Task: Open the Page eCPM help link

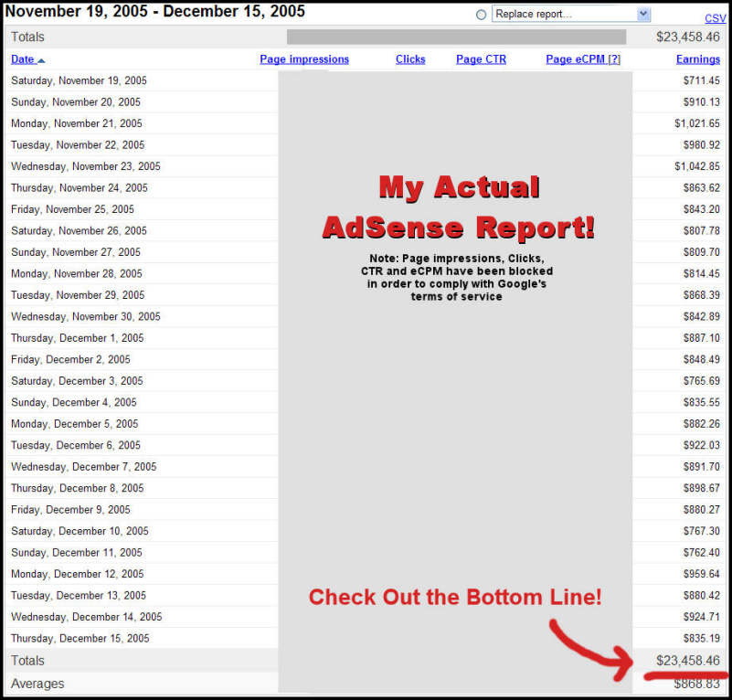Action: click(614, 59)
